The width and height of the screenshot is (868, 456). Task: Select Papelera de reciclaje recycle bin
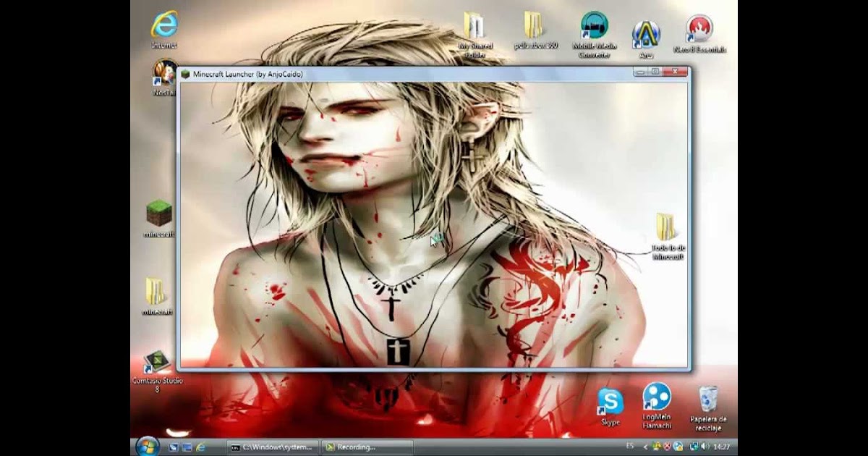(708, 408)
